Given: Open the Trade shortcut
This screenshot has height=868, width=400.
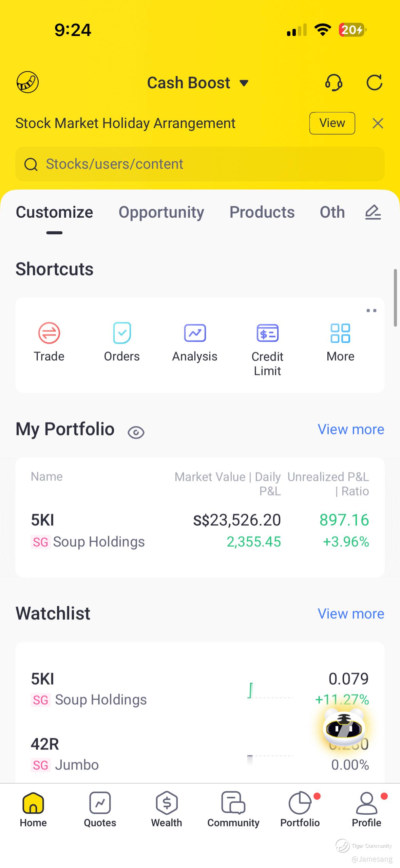Looking at the screenshot, I should tap(49, 341).
